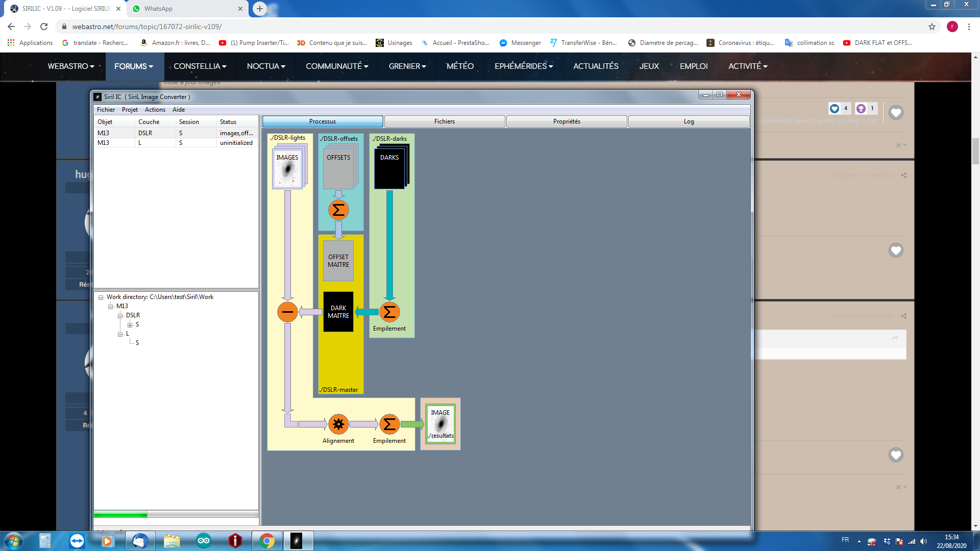Click the ACTUALITÉS navigation link

tap(595, 66)
